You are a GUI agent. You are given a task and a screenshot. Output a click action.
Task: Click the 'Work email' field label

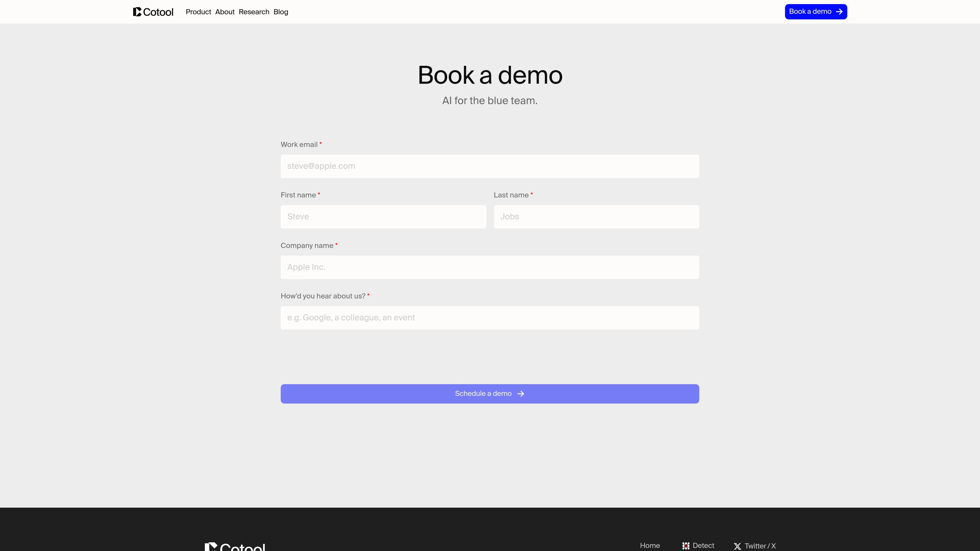pyautogui.click(x=299, y=144)
